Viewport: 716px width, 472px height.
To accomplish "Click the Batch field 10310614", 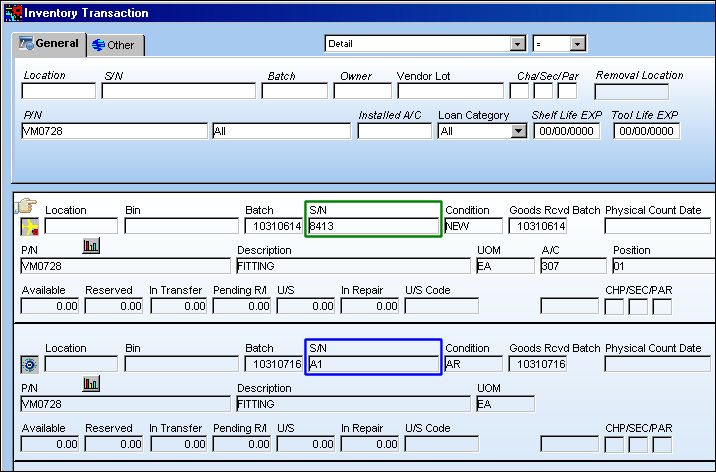I will 274,226.
